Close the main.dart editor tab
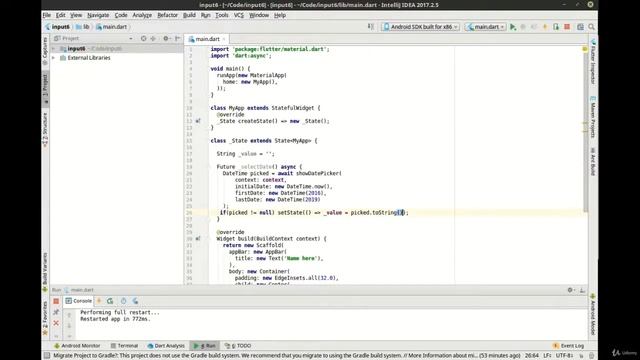Viewport: 640px width, 360px height. [x=224, y=39]
